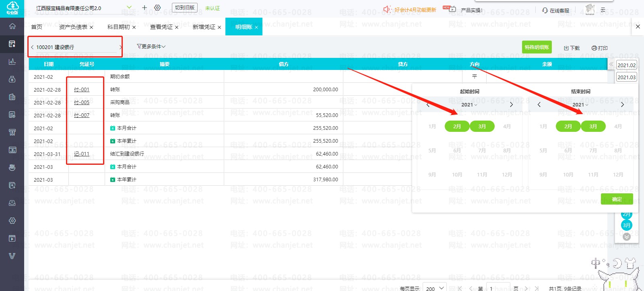The height and width of the screenshot is (291, 644).
Task: Select the 明细账 tab
Action: point(244,27)
